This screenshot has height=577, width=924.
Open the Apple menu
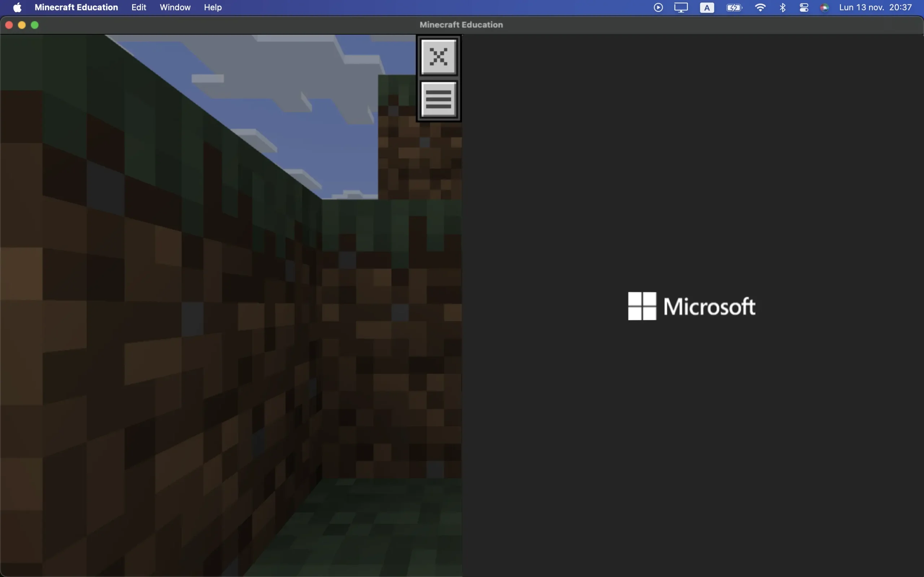[17, 7]
